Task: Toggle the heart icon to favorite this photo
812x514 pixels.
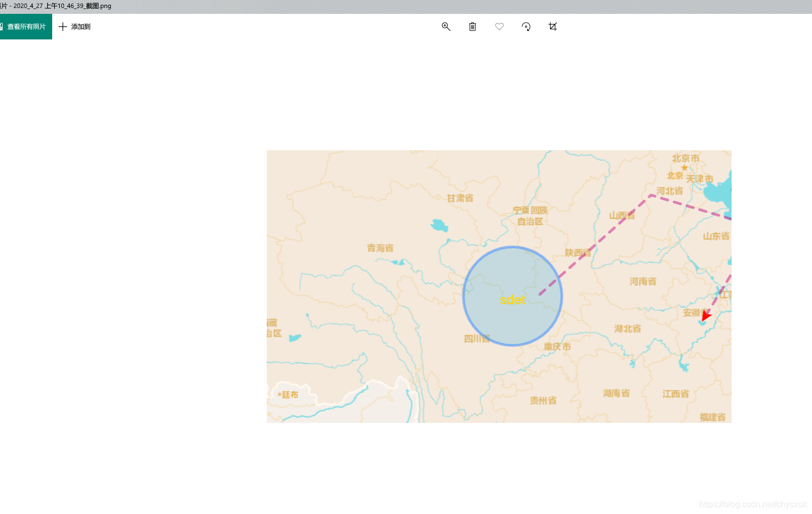Action: (x=499, y=26)
